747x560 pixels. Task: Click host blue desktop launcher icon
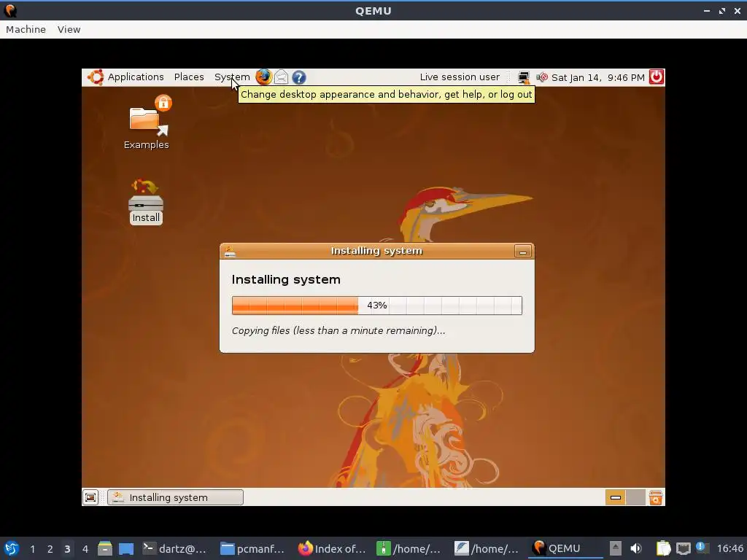click(x=125, y=548)
